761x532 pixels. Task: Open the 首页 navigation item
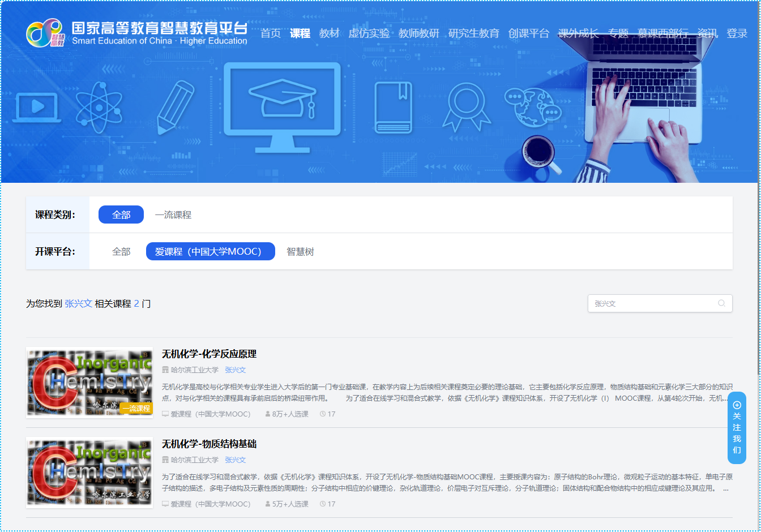[271, 33]
